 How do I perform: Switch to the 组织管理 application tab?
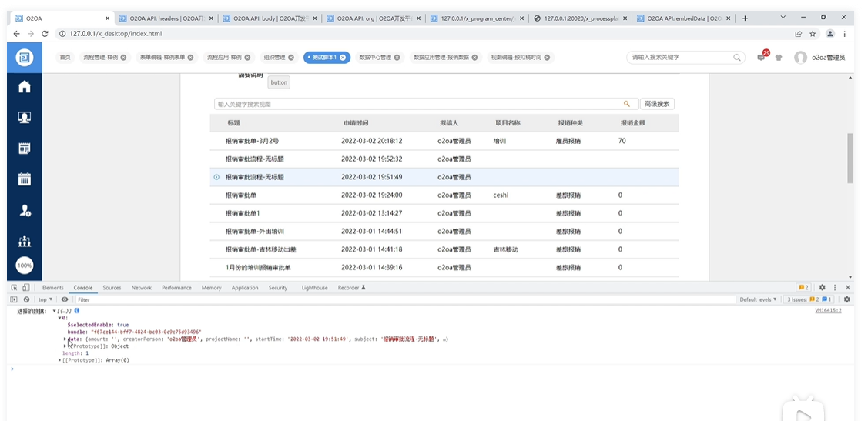tap(278, 57)
